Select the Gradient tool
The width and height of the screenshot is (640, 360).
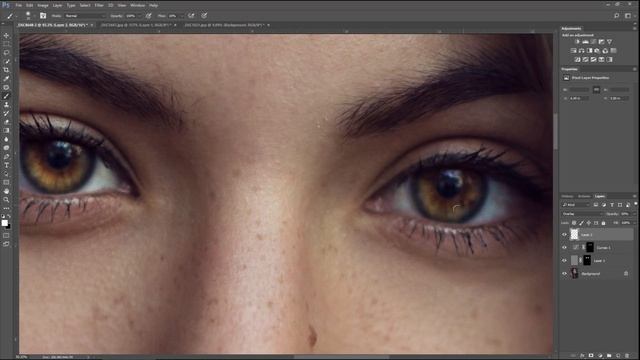[x=6, y=130]
